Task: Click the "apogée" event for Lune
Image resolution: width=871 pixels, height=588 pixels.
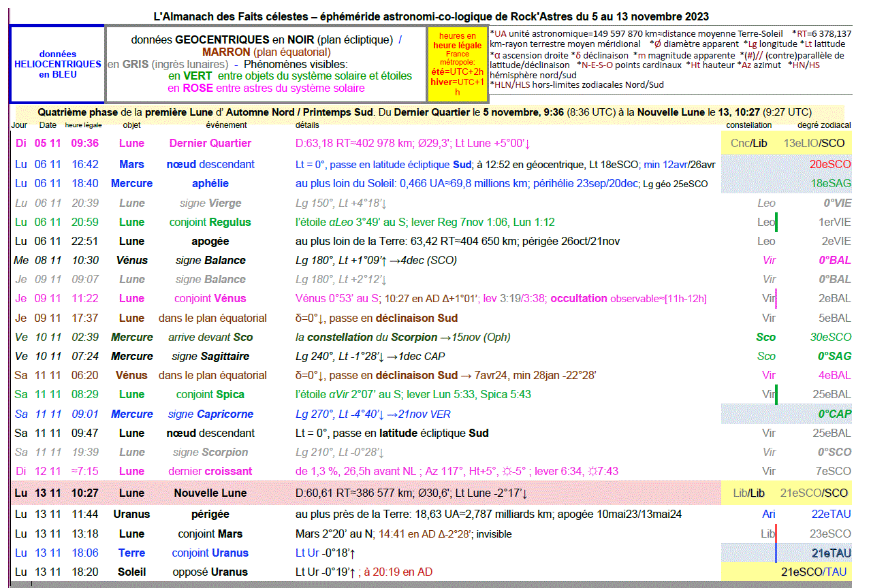Action: pos(210,242)
